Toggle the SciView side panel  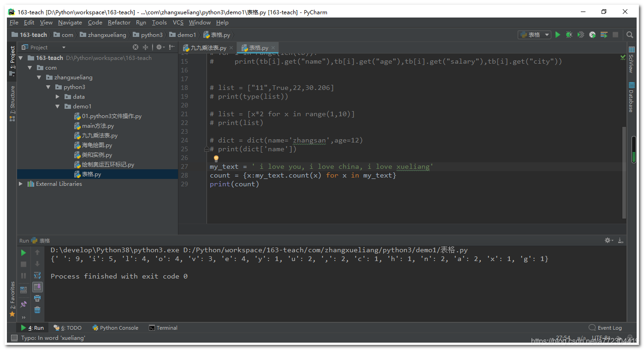pyautogui.click(x=631, y=59)
